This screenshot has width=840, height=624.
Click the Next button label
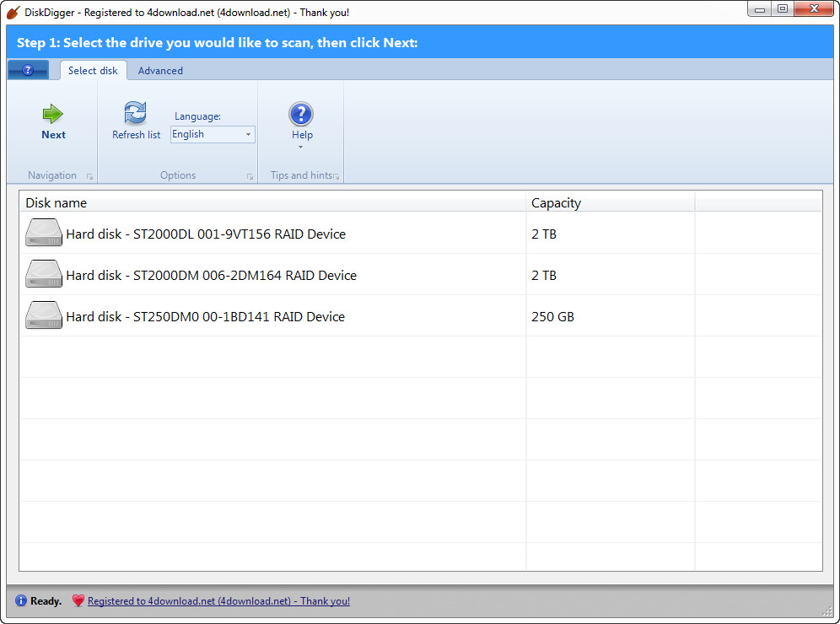click(54, 135)
